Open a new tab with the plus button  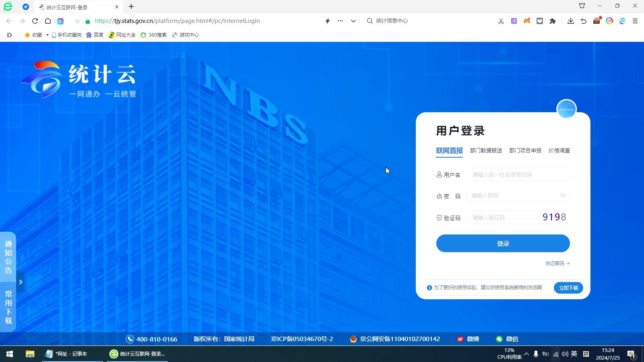coord(131,6)
